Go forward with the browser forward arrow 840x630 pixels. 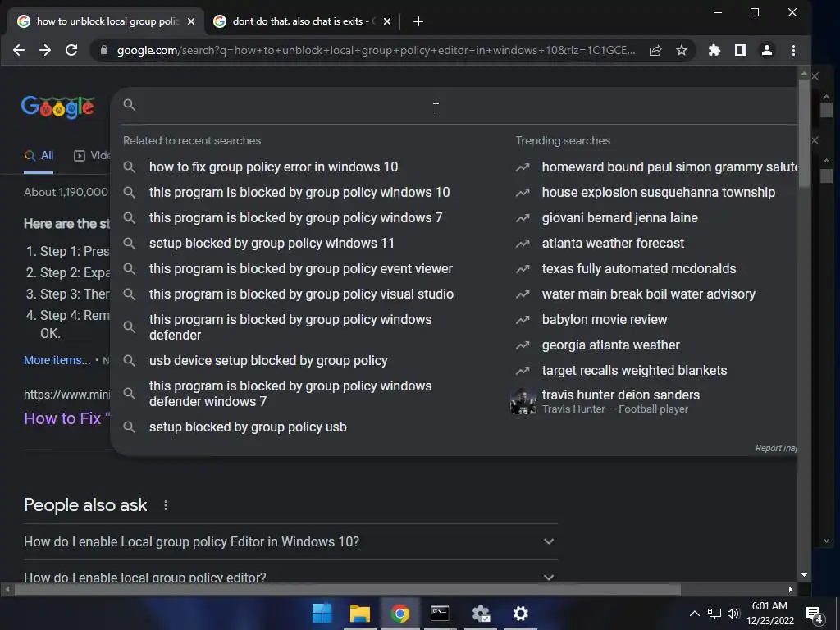[x=45, y=50]
